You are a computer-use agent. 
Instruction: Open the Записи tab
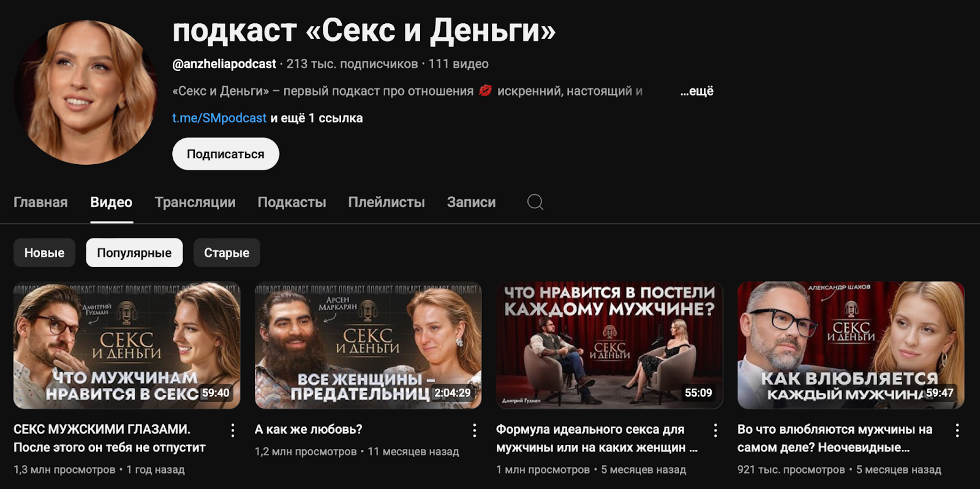(x=471, y=202)
